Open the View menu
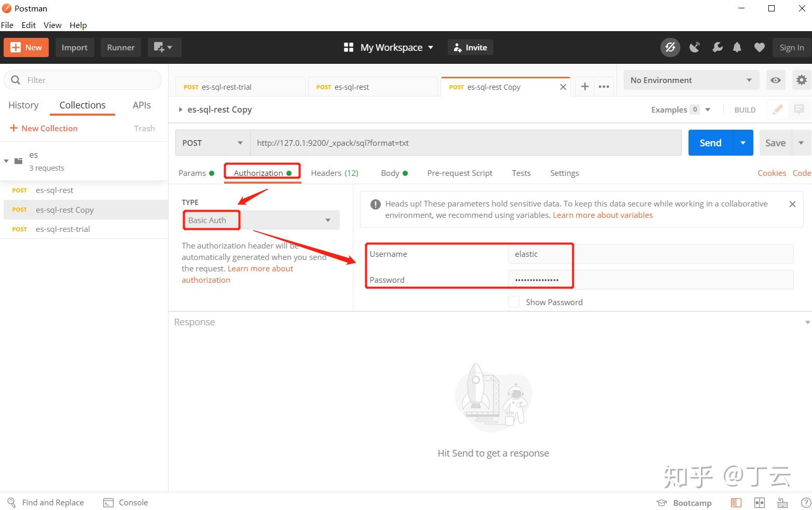Image resolution: width=812 pixels, height=510 pixels. tap(52, 25)
